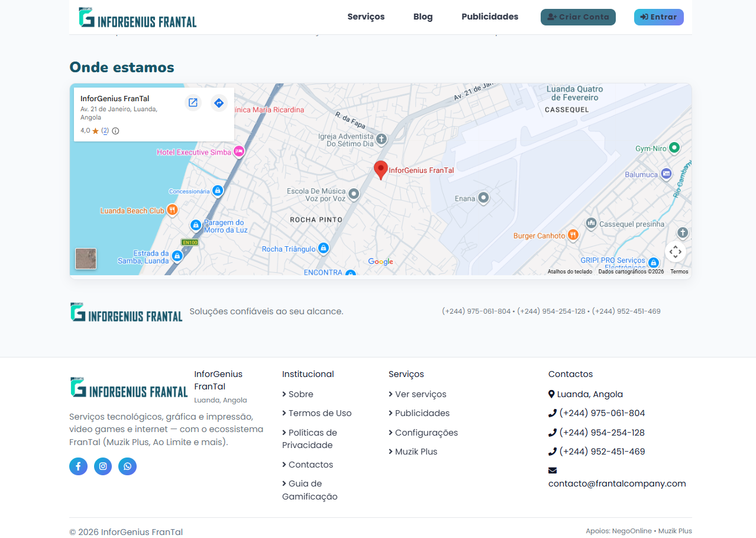
Task: Select the Paragem do Morro da Luz marker
Action: click(196, 225)
